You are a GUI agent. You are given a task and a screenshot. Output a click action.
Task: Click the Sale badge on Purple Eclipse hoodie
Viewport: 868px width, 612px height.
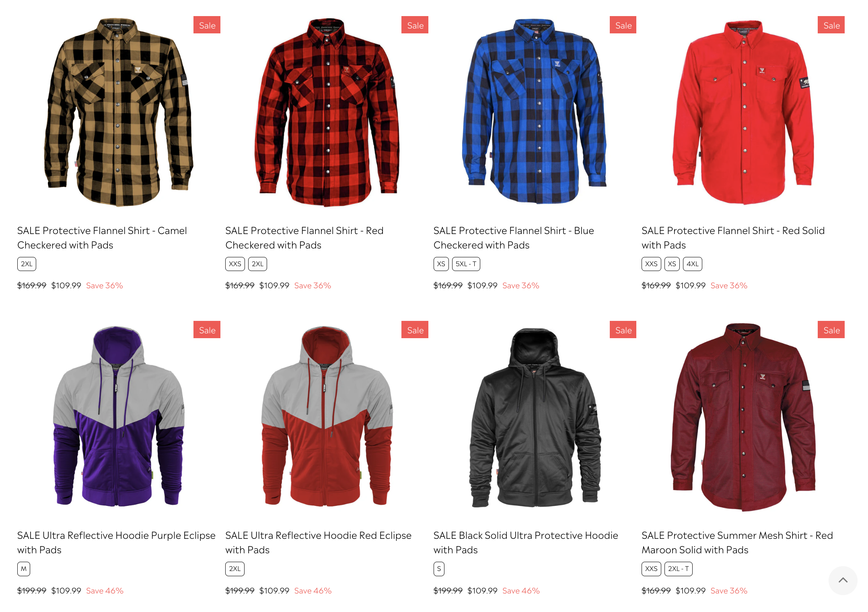pyautogui.click(x=207, y=330)
